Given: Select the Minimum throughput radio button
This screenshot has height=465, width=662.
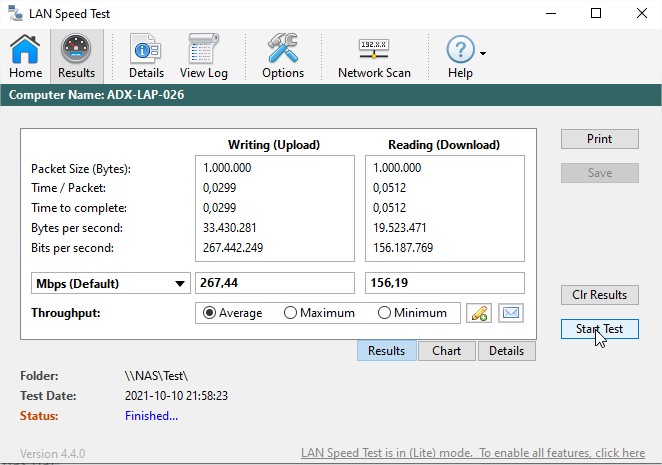Looking at the screenshot, I should [384, 313].
